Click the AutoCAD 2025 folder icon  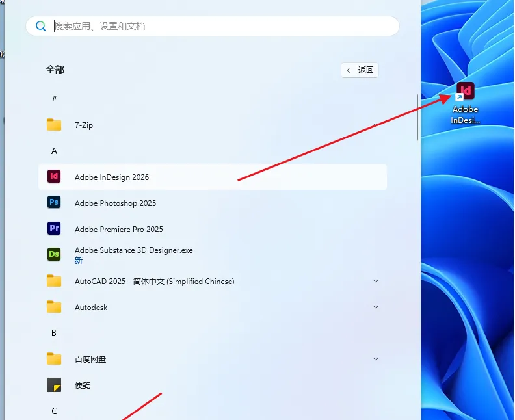54,281
